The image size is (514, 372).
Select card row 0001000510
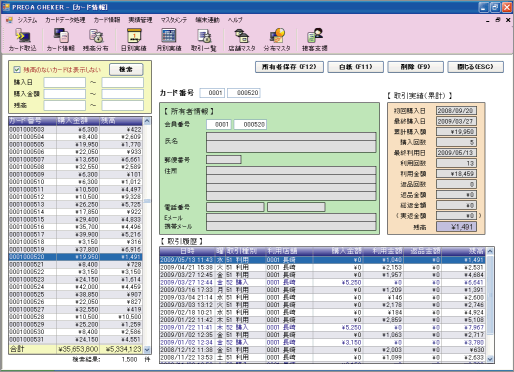76,182
